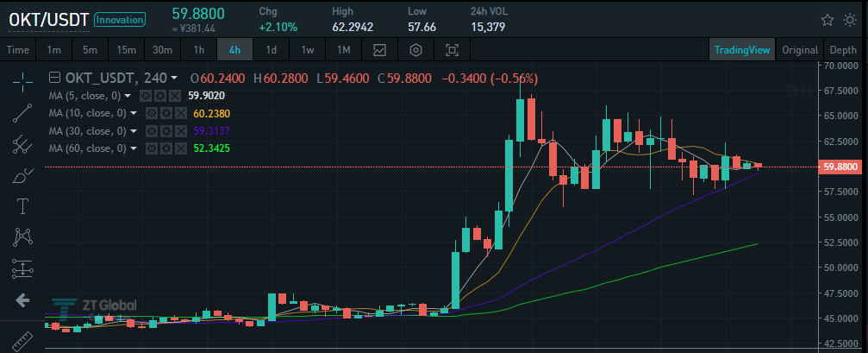Viewport: 868px width, 353px height.
Task: Enter fullscreen chart mode
Action: coord(453,50)
